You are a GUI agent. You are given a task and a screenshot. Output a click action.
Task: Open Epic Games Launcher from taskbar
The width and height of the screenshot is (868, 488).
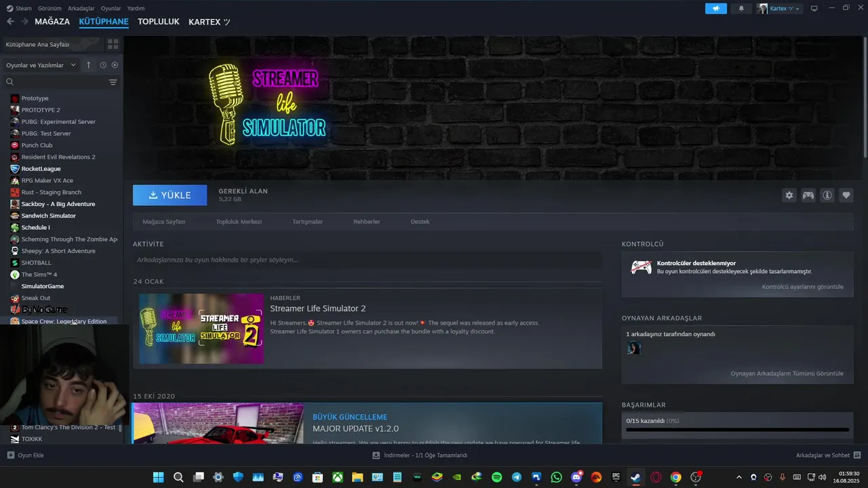[x=616, y=477]
